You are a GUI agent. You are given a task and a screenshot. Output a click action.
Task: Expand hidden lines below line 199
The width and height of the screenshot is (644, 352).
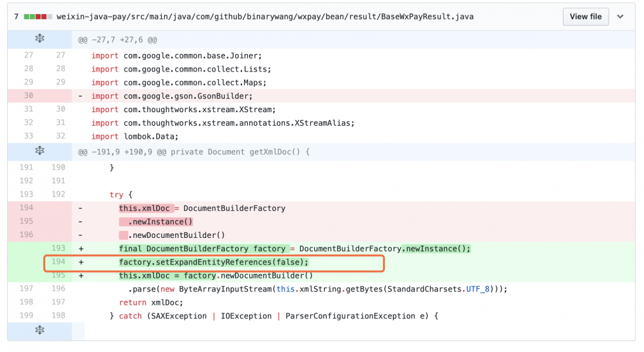click(39, 330)
